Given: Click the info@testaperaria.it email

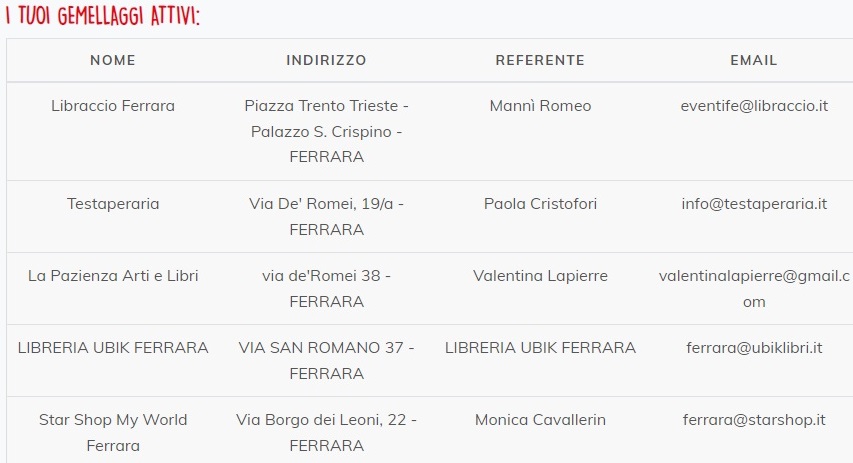Looking at the screenshot, I should coord(754,204).
